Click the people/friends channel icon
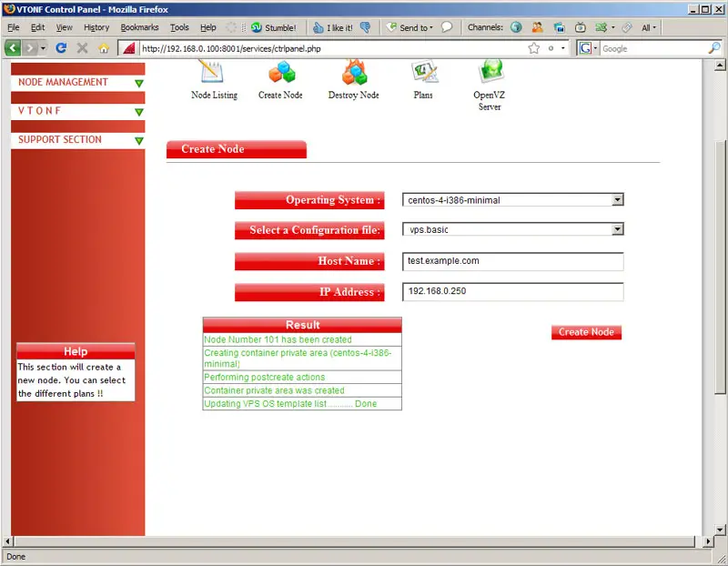The width and height of the screenshot is (728, 566). (x=537, y=27)
